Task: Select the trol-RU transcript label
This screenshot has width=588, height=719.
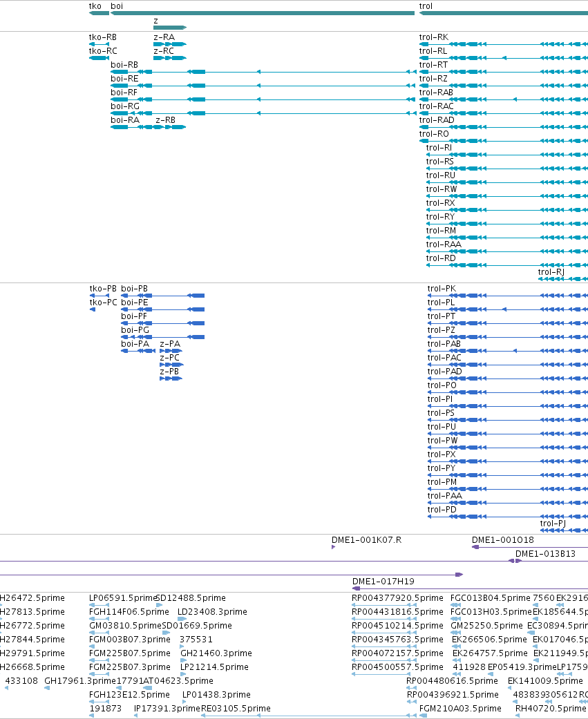Action: 441,175
